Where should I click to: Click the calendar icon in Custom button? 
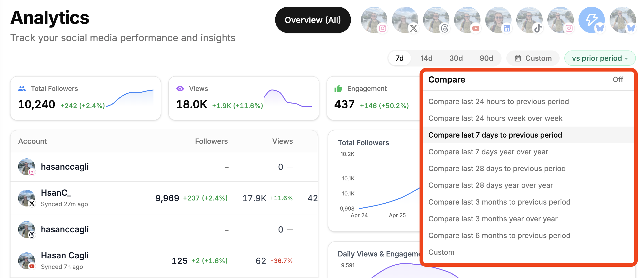point(518,58)
